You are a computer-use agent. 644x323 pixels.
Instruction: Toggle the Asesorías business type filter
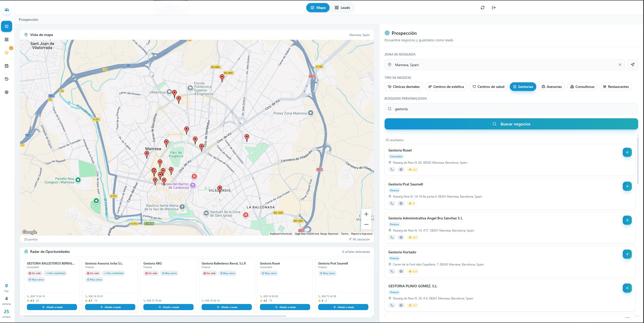click(x=552, y=86)
